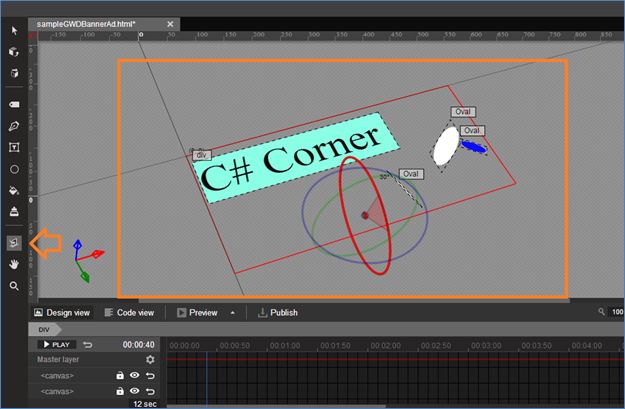Screen dimensions: 625x409
Task: Toggle loop on the second canvas layer
Action: coord(150,391)
